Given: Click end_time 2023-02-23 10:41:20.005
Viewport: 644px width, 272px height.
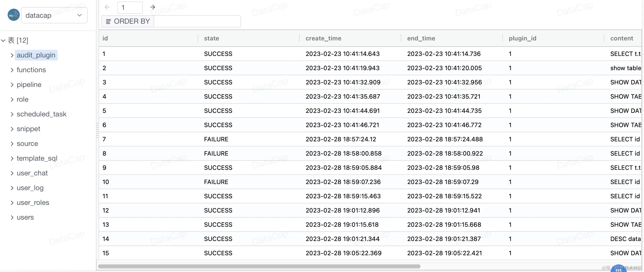Looking at the screenshot, I should (444, 68).
